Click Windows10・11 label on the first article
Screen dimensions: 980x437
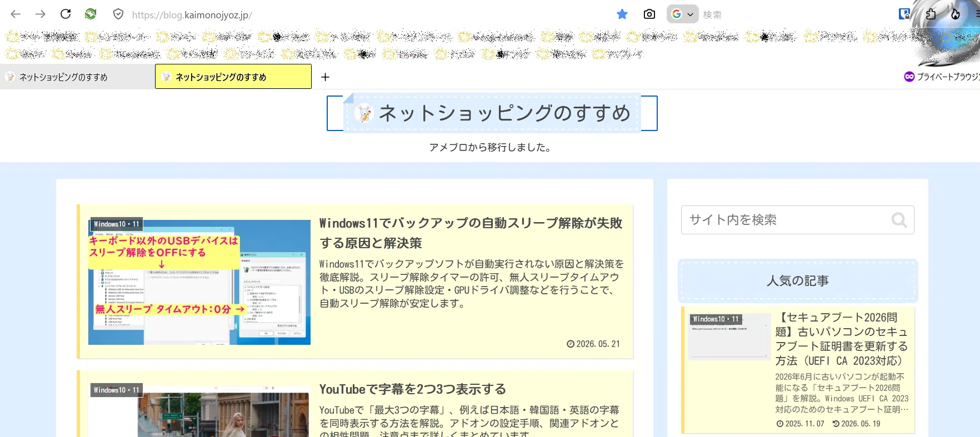pos(117,224)
